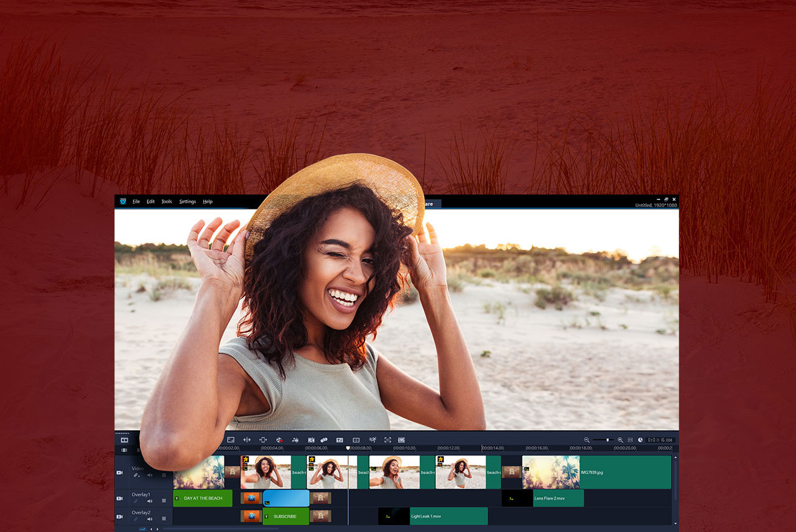Select the SUBSCRIBE title clip
This screenshot has height=532, width=796.
pyautogui.click(x=286, y=516)
